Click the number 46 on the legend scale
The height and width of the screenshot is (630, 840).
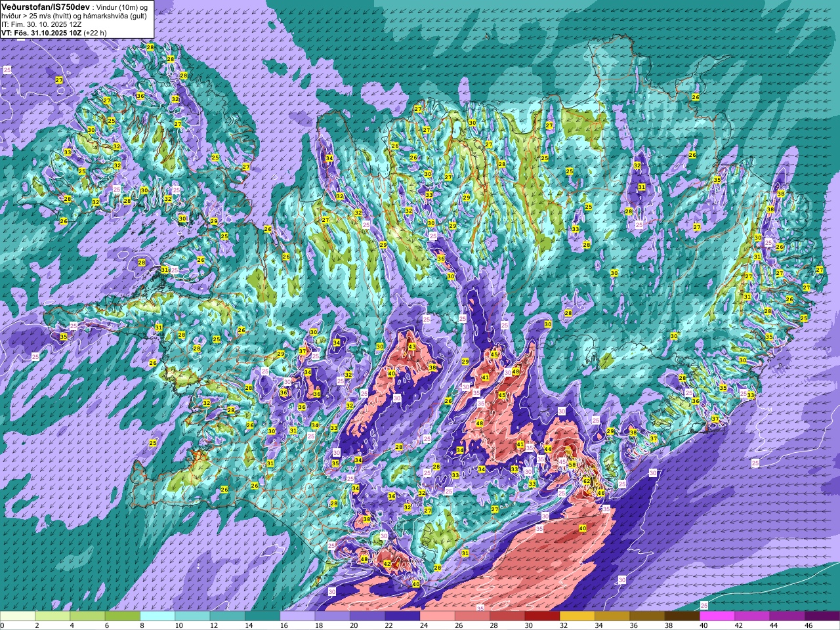pos(808,625)
